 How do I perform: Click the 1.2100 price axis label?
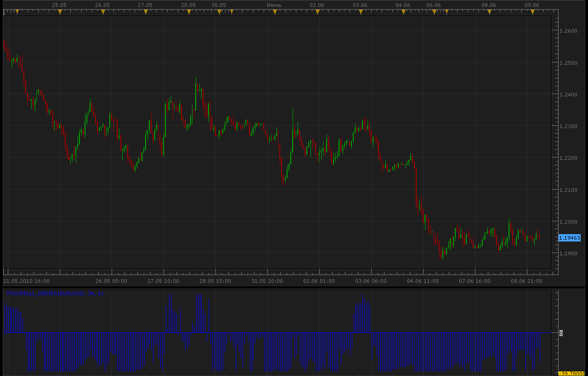click(x=568, y=190)
